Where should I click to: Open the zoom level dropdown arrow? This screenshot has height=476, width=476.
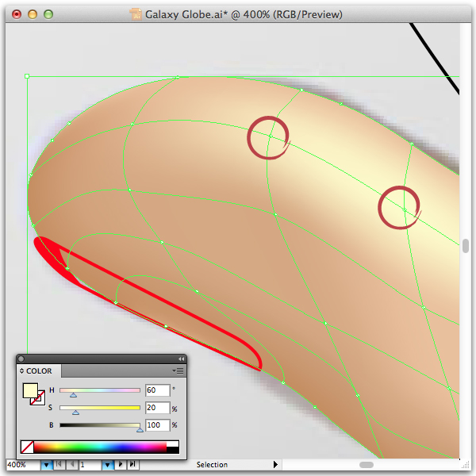click(47, 465)
